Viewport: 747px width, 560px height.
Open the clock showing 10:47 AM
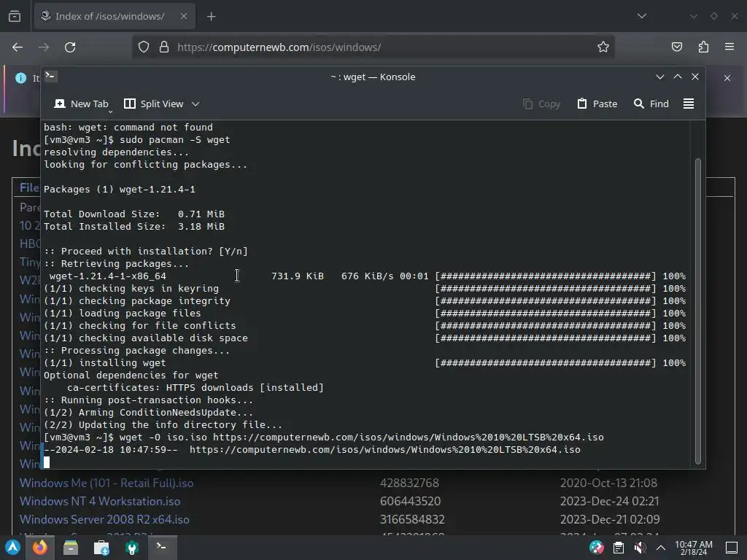[x=694, y=548]
